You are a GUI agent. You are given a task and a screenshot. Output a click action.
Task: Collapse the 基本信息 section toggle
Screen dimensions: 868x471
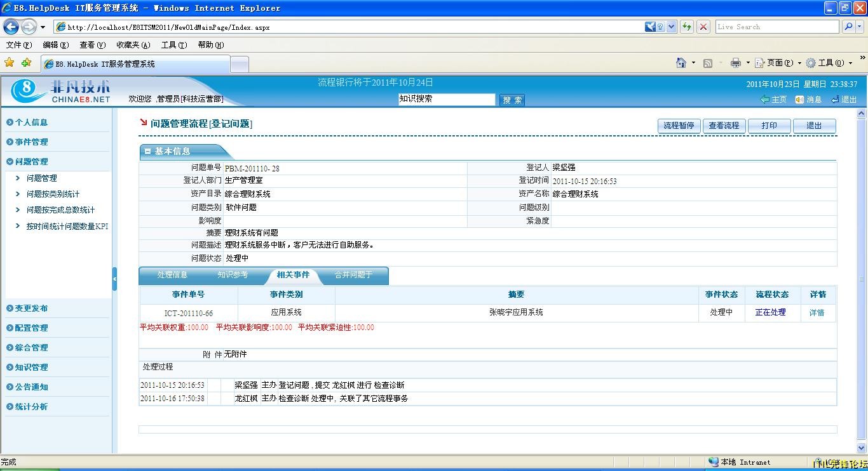click(147, 152)
